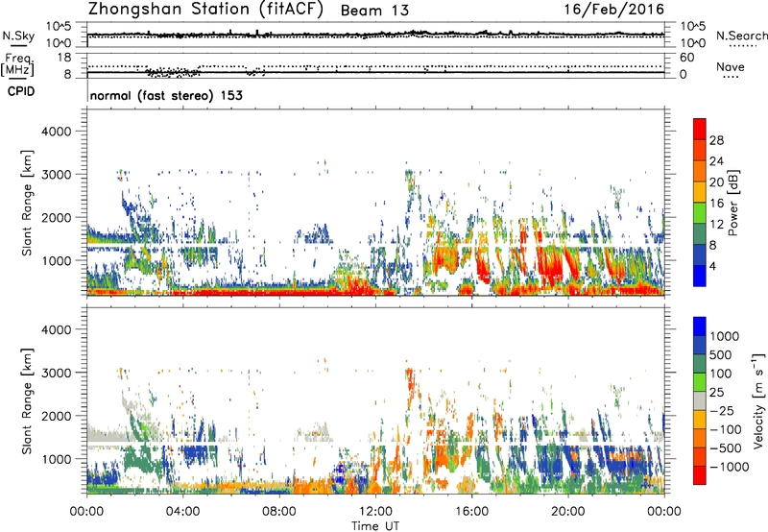This screenshot has width=768, height=532.
Task: Click the '-25' velocity colorbar label
Action: tap(721, 411)
